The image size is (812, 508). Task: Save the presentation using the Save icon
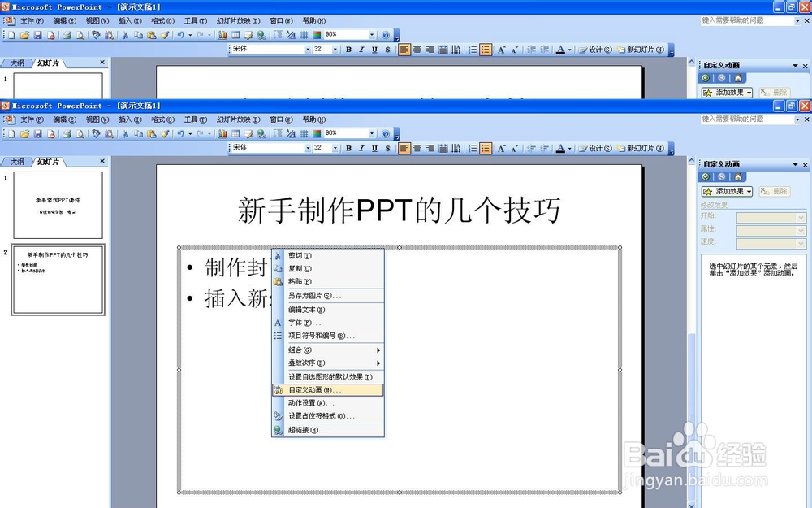point(38,134)
